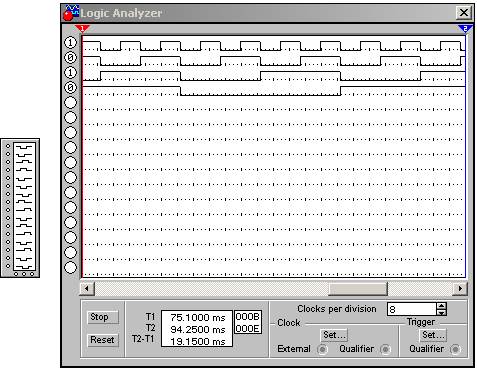The image size is (477, 369).
Task: Open the Clock Set... dialog
Action: [334, 335]
